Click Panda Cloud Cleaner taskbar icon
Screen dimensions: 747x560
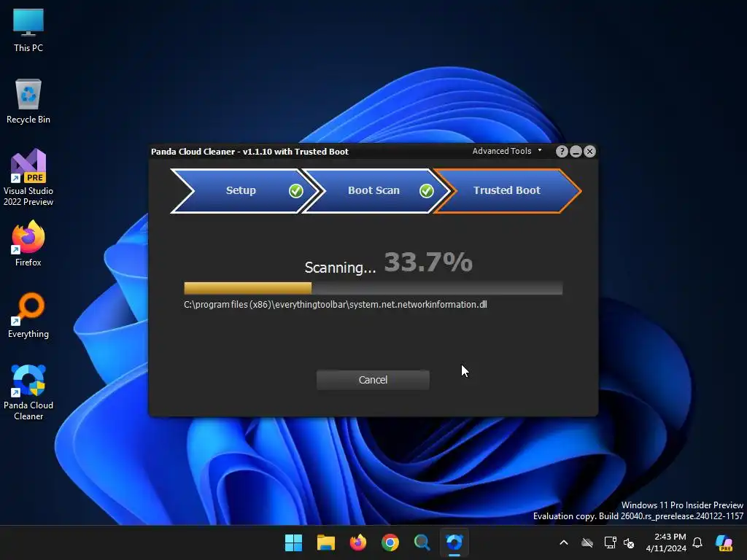click(x=454, y=542)
